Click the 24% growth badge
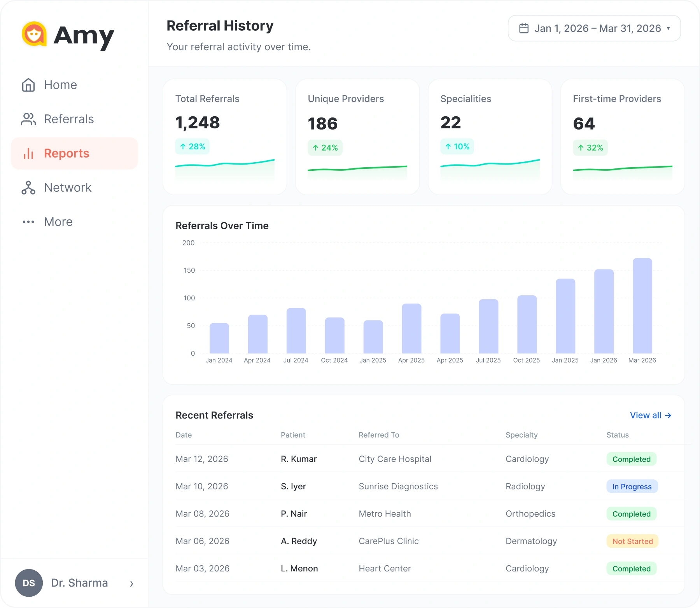 tap(325, 148)
